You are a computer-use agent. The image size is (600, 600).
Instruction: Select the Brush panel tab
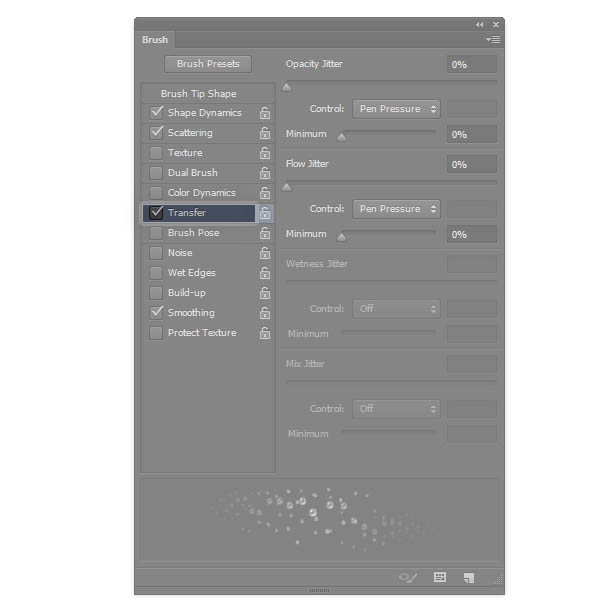[x=155, y=40]
